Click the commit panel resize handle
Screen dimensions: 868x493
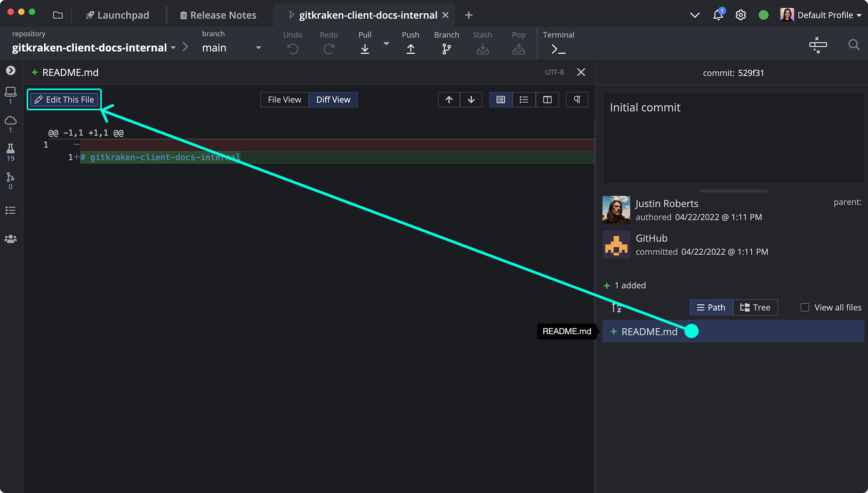coord(734,191)
